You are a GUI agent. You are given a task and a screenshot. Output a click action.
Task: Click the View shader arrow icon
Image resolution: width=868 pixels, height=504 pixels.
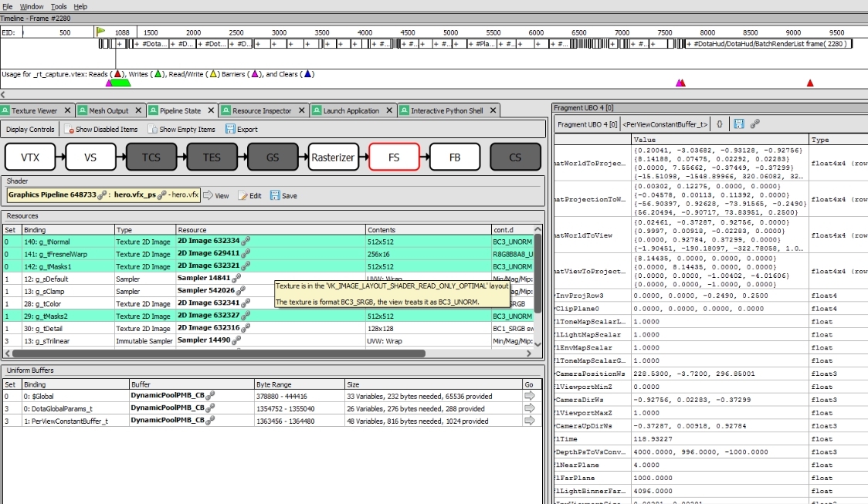[x=209, y=195]
